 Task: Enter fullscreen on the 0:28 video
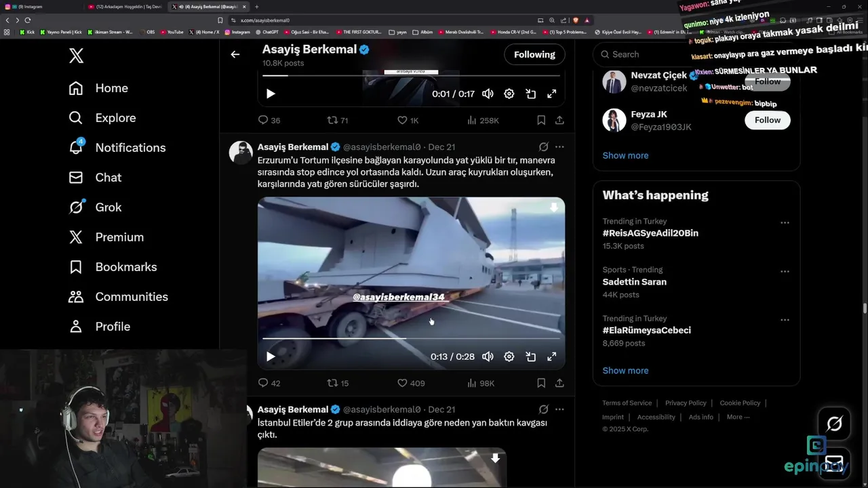tap(552, 357)
